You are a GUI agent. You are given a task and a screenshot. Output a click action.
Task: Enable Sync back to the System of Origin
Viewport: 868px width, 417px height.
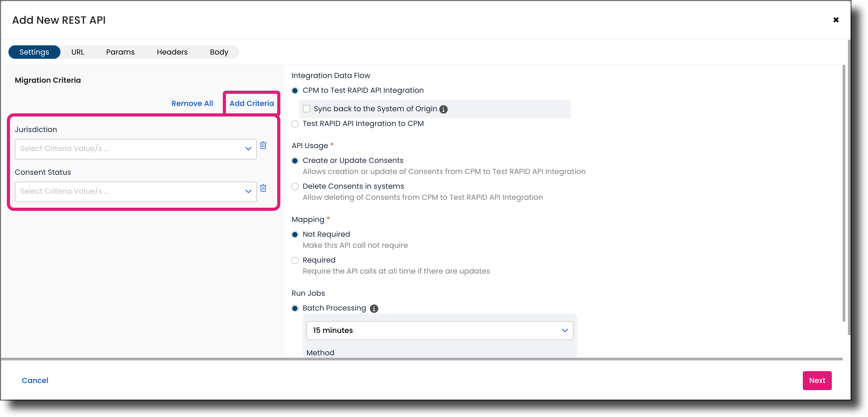click(306, 108)
